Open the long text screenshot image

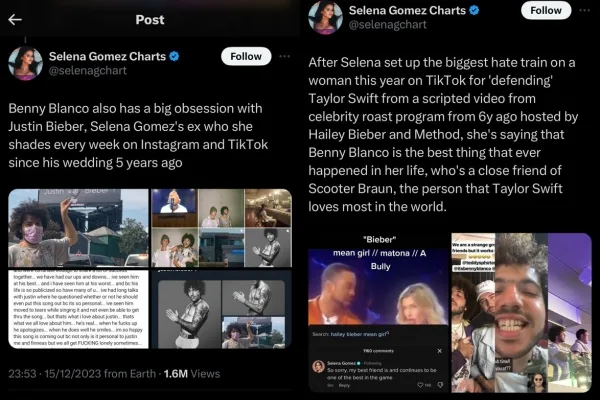pyautogui.click(x=78, y=309)
